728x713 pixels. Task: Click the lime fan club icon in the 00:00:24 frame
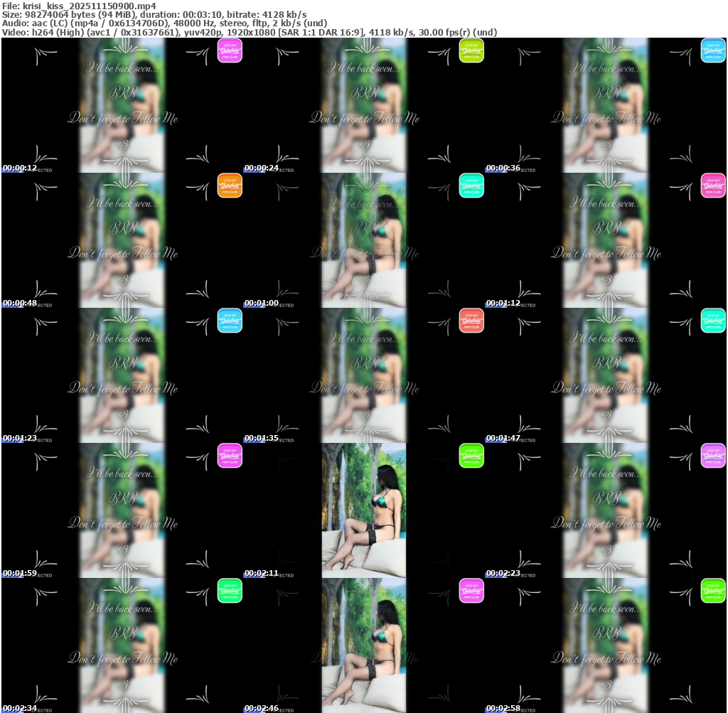click(471, 50)
